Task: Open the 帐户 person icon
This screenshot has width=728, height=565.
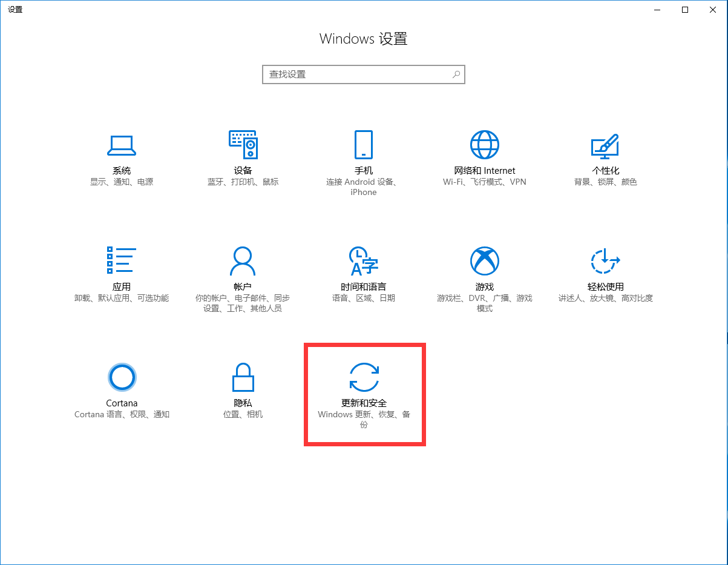Action: [x=243, y=261]
